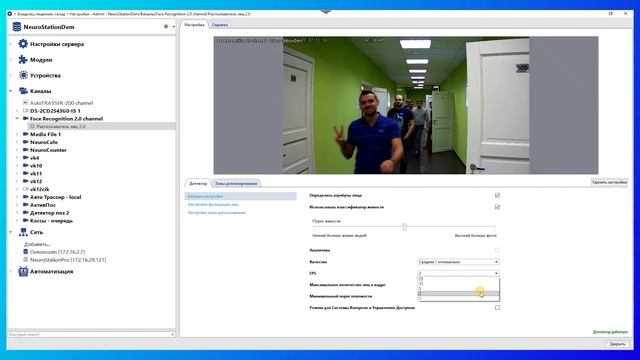Click the server icon beside NeuroStationPro
640x360 pixels.
click(26, 260)
